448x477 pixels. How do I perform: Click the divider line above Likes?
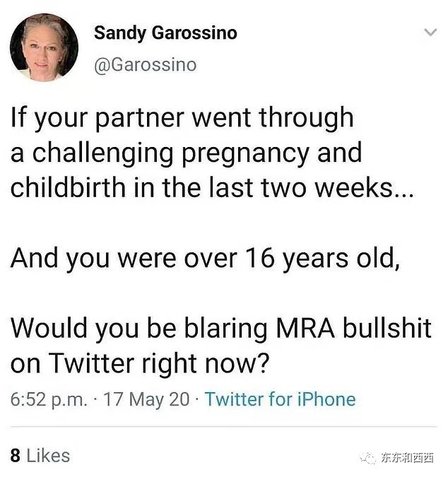[x=223, y=427]
